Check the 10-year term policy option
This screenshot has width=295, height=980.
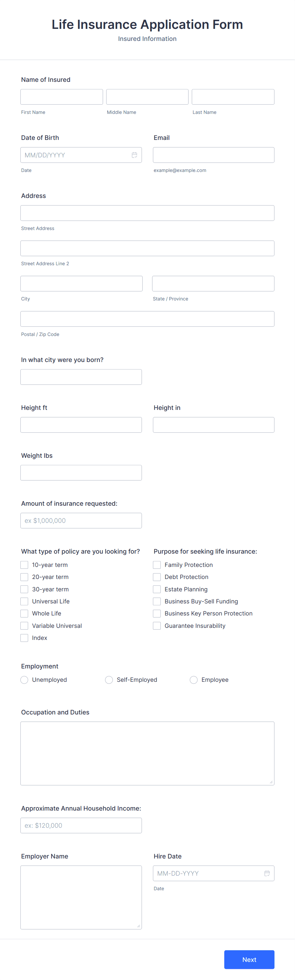(24, 565)
